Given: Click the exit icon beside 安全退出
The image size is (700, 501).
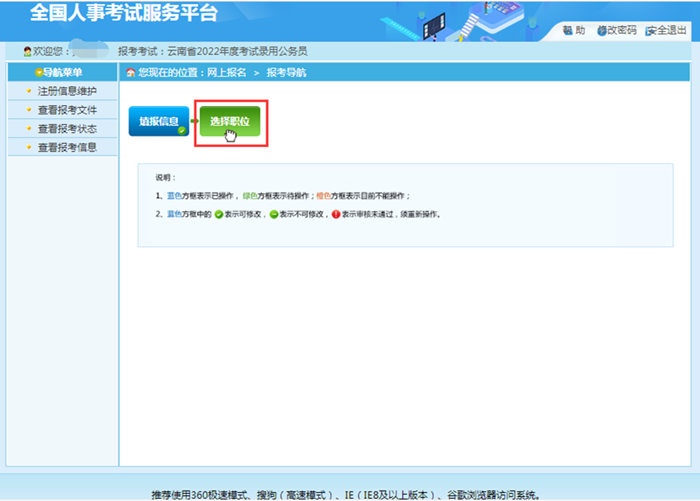Looking at the screenshot, I should click(650, 31).
